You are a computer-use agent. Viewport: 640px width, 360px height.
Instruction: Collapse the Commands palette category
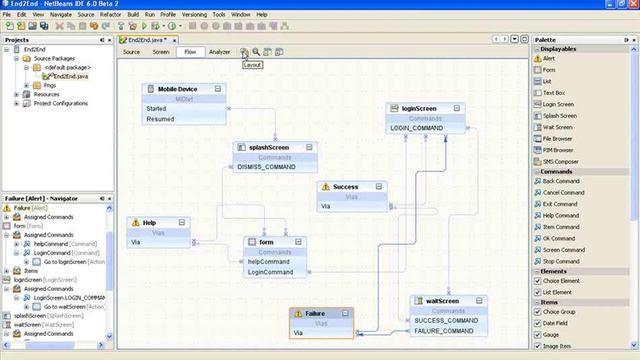[x=537, y=171]
